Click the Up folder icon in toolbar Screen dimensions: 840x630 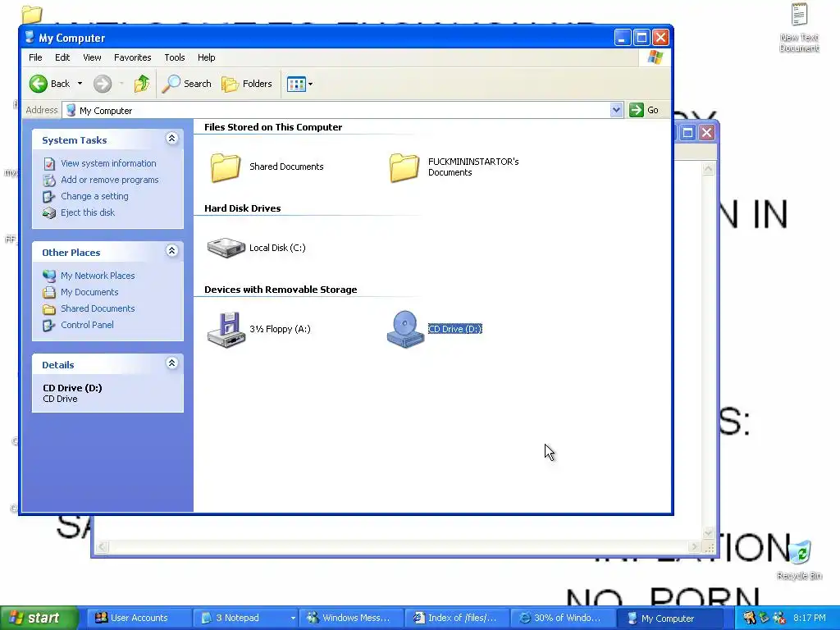(x=142, y=84)
